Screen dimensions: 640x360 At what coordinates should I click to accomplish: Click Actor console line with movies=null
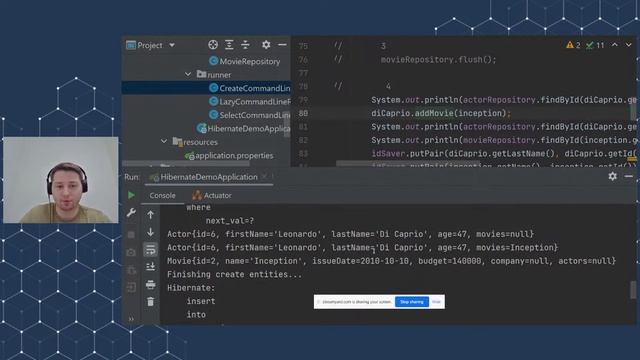pyautogui.click(x=350, y=234)
